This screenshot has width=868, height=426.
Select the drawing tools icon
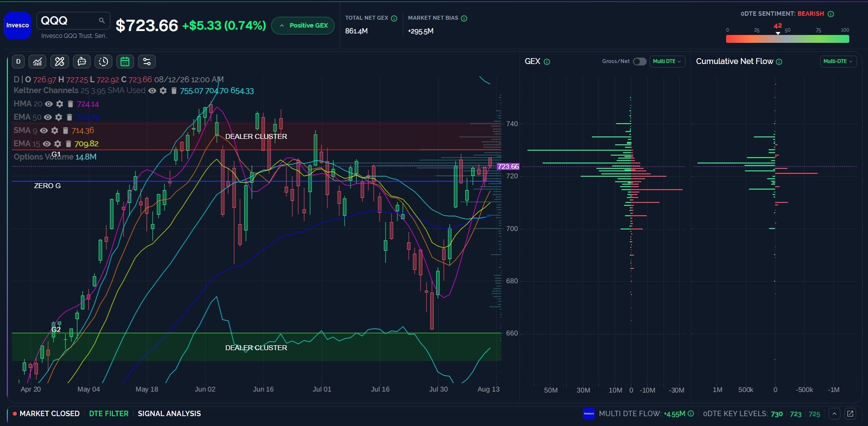coord(60,62)
